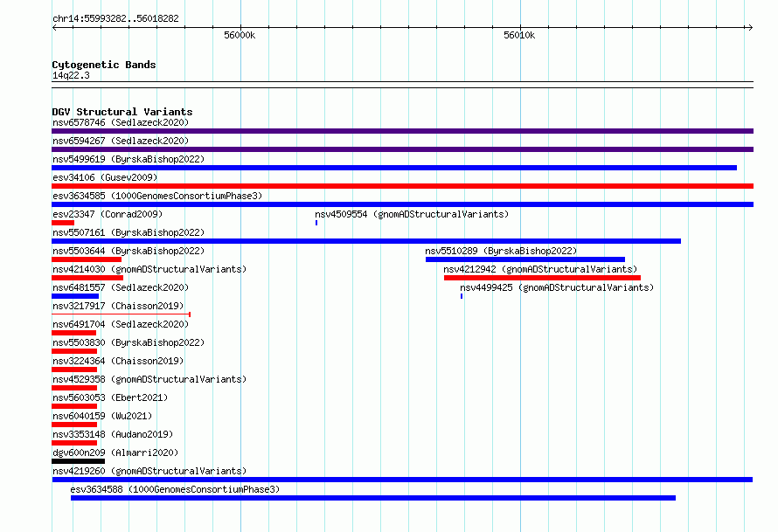Click the blue bar under nsv6481557
778x532 pixels.
[75, 296]
